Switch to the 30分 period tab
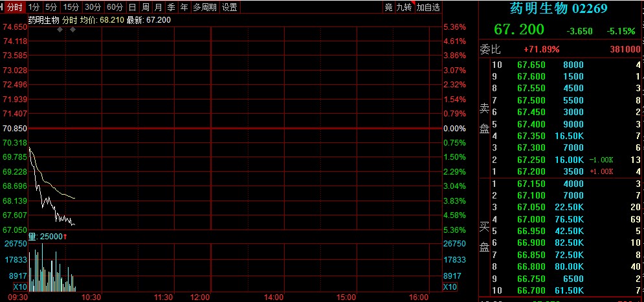Viewport: 644px width, 302px height. pyautogui.click(x=93, y=7)
